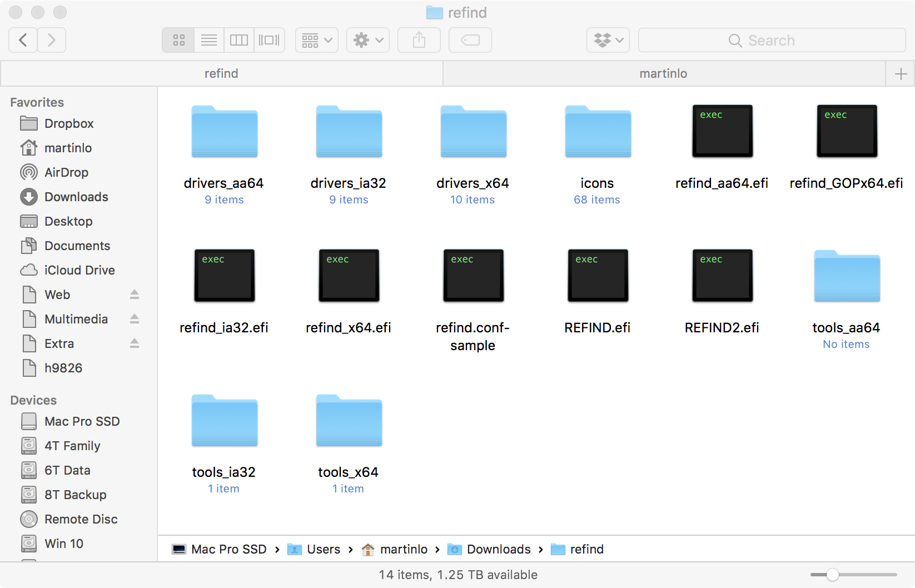Screen dimensions: 915x588
Task: Click Users in the path bar
Action: coord(314,549)
